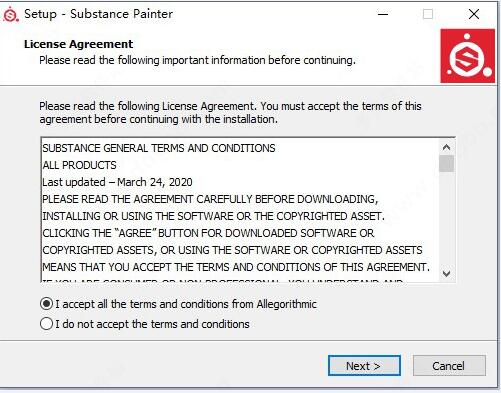Click the disabled maximize button
Screen dimensions: 501x393
(x=428, y=14)
